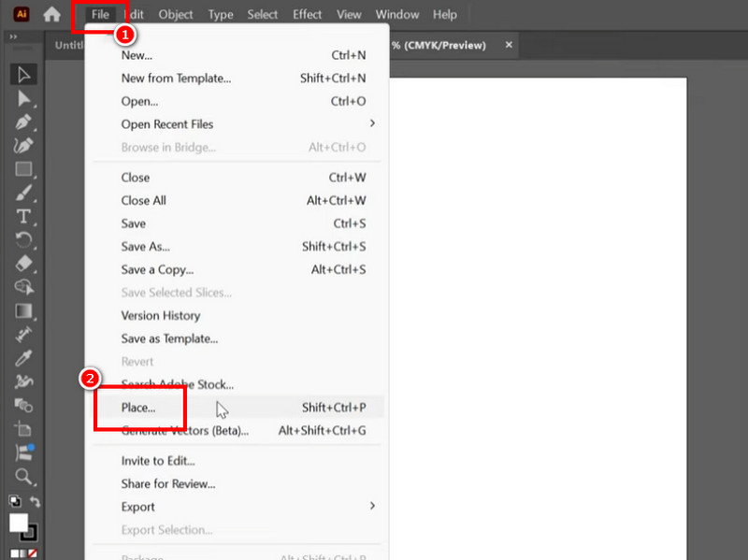The image size is (748, 560).
Task: Pick the Pen tool
Action: pos(24,122)
